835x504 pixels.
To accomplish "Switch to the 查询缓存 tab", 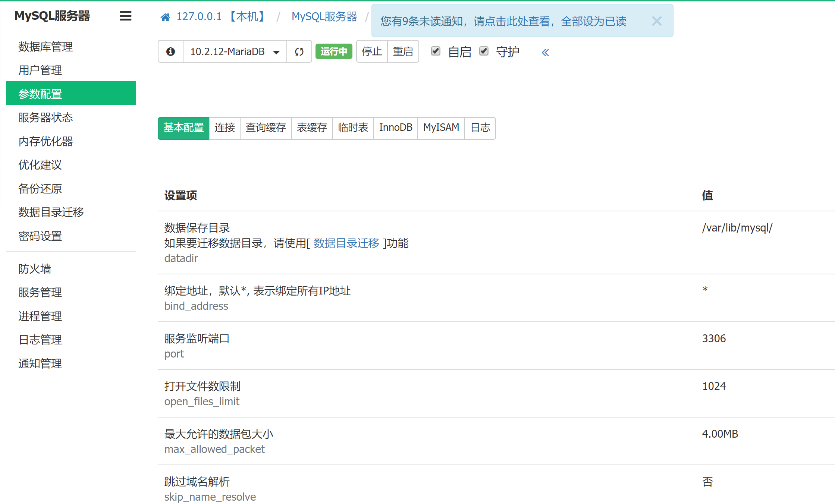I will click(266, 128).
